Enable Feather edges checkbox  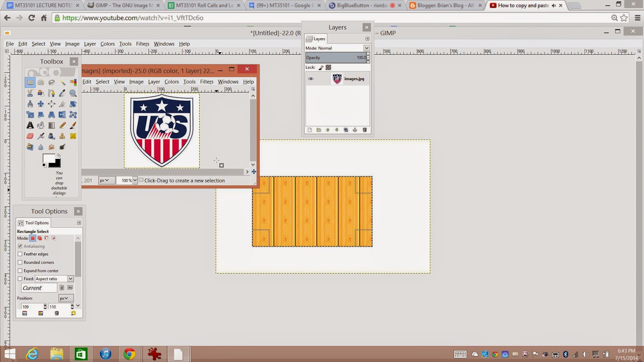click(x=20, y=254)
